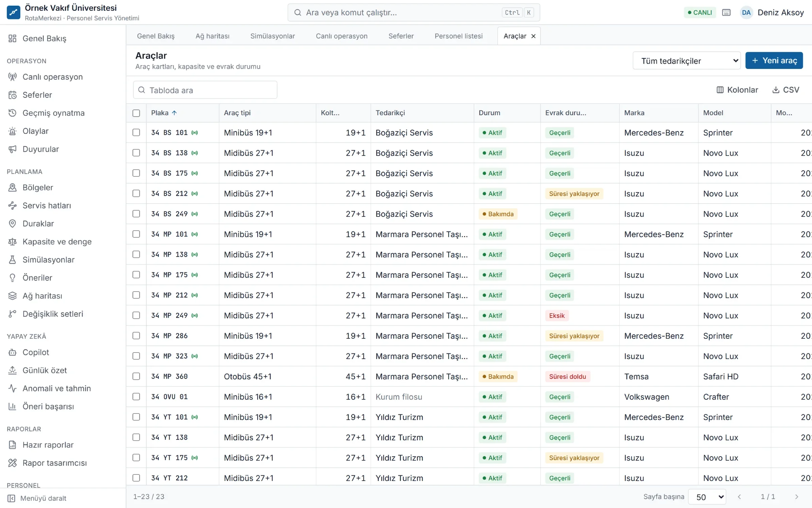Export the table with CSV button
This screenshot has width=812, height=508.
(x=786, y=90)
